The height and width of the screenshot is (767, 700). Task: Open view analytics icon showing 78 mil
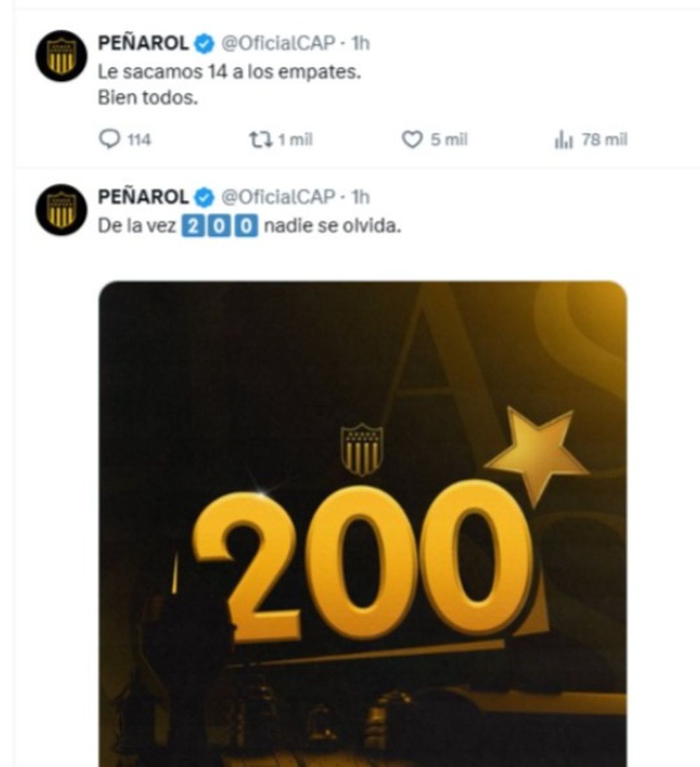pyautogui.click(x=563, y=140)
